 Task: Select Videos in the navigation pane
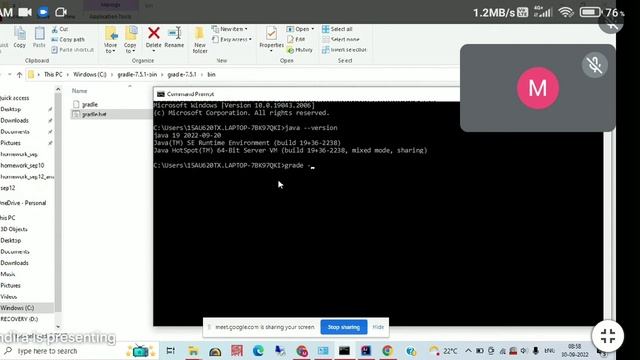pos(9,297)
